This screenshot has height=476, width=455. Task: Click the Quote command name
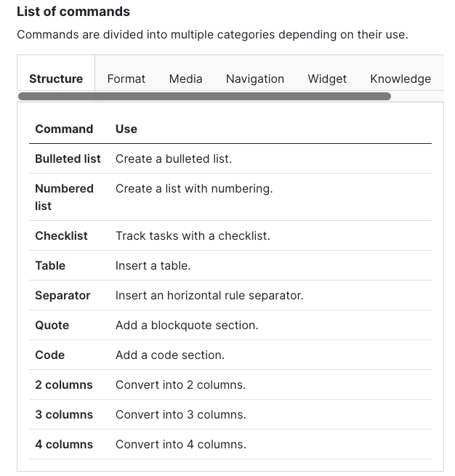click(x=52, y=325)
